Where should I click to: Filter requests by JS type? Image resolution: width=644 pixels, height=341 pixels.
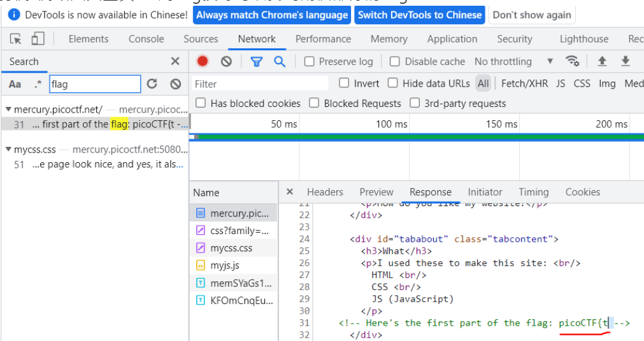click(x=561, y=84)
